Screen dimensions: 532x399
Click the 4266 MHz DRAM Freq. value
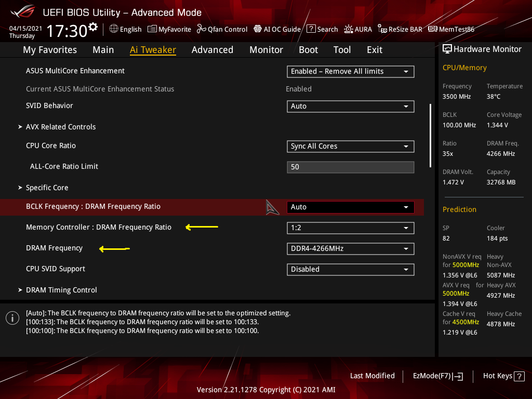[x=501, y=154]
